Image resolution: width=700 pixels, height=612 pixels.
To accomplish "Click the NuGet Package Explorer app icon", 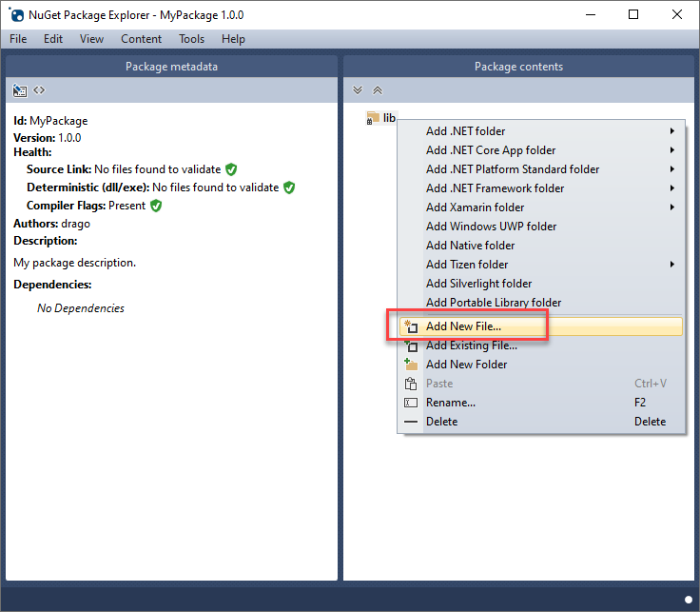I will tap(16, 14).
